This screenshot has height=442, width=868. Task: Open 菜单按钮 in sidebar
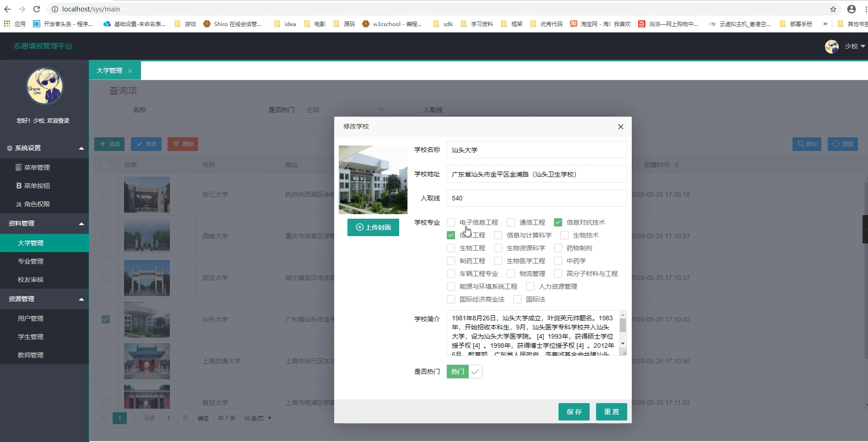tap(44, 186)
